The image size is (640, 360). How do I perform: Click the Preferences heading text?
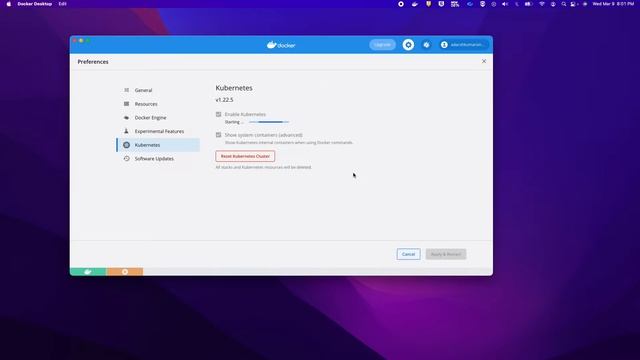93,62
